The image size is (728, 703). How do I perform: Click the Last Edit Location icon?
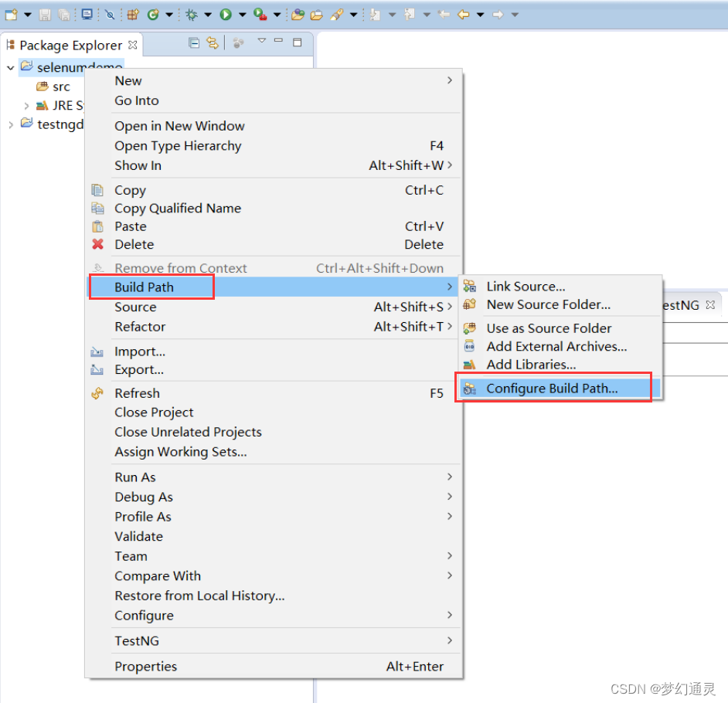(x=444, y=15)
